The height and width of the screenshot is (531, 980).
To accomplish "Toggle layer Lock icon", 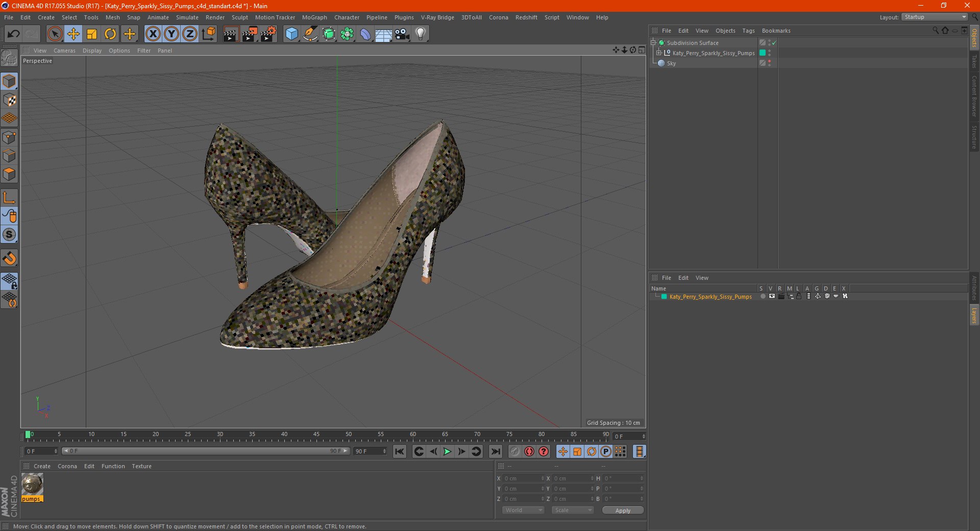I will pos(799,297).
